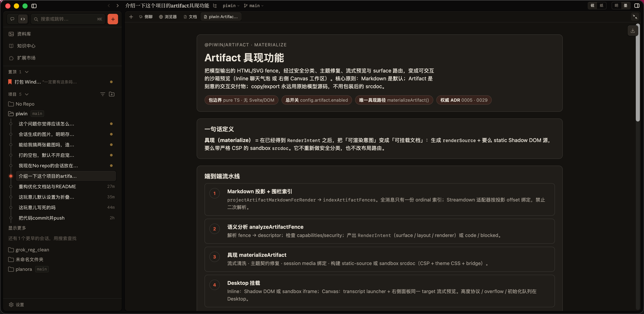Switch sidebar to chat bubble mode
This screenshot has width=644, height=314.
[x=12, y=19]
